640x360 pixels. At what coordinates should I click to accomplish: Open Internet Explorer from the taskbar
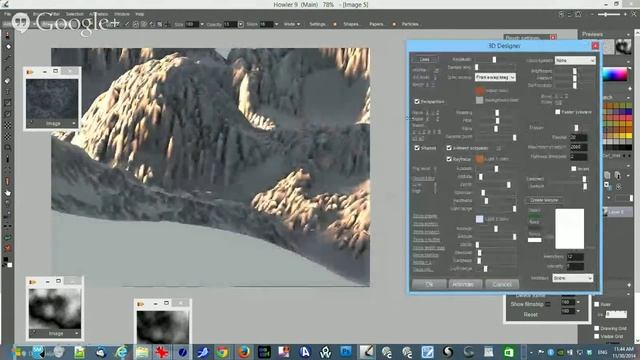(121, 351)
